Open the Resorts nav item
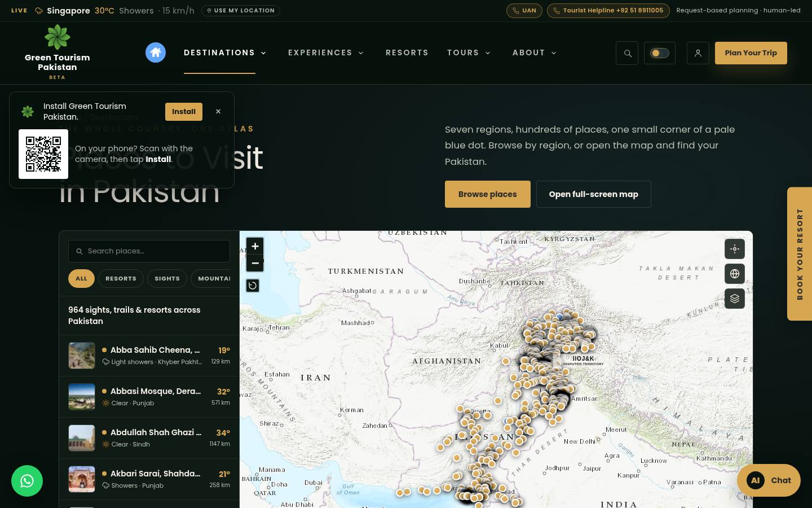The image size is (812, 508). point(407,52)
